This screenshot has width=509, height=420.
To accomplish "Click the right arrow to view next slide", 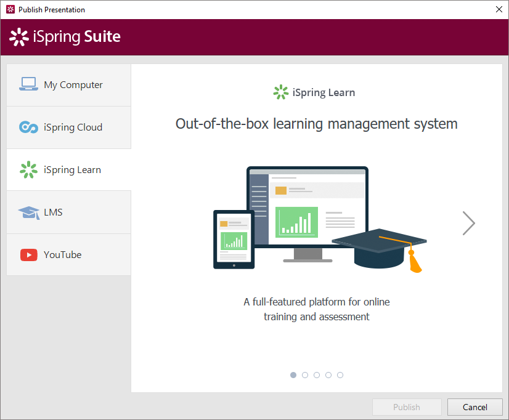I will tap(468, 224).
